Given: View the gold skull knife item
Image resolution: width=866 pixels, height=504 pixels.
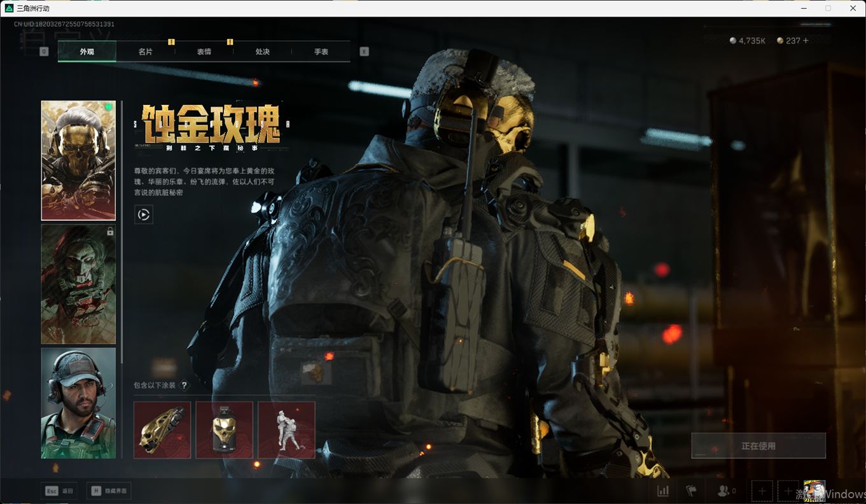Looking at the screenshot, I should pos(162,430).
